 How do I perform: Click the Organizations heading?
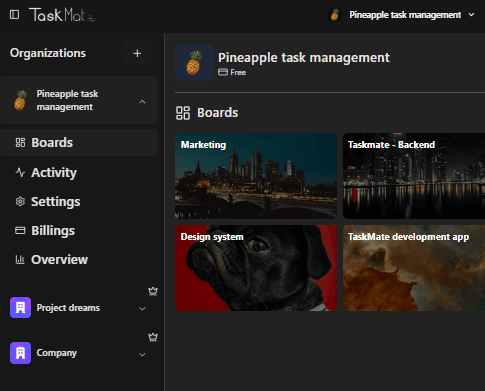pyautogui.click(x=48, y=53)
